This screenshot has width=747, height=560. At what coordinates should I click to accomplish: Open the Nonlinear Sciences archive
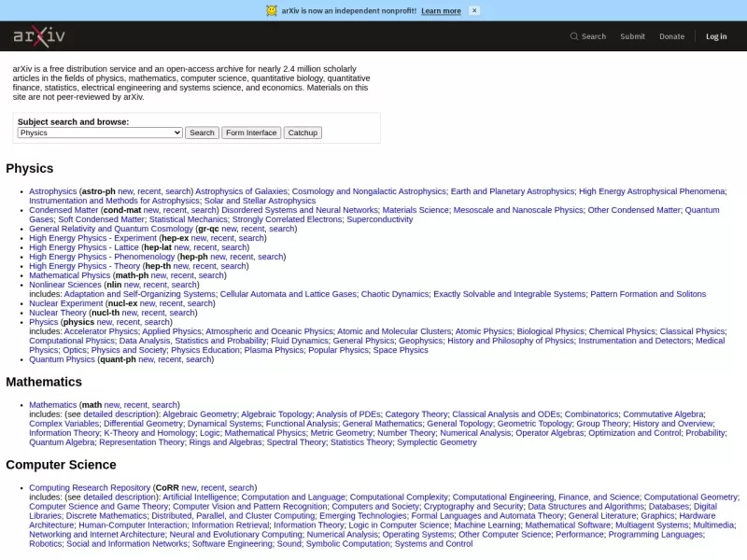(x=65, y=285)
